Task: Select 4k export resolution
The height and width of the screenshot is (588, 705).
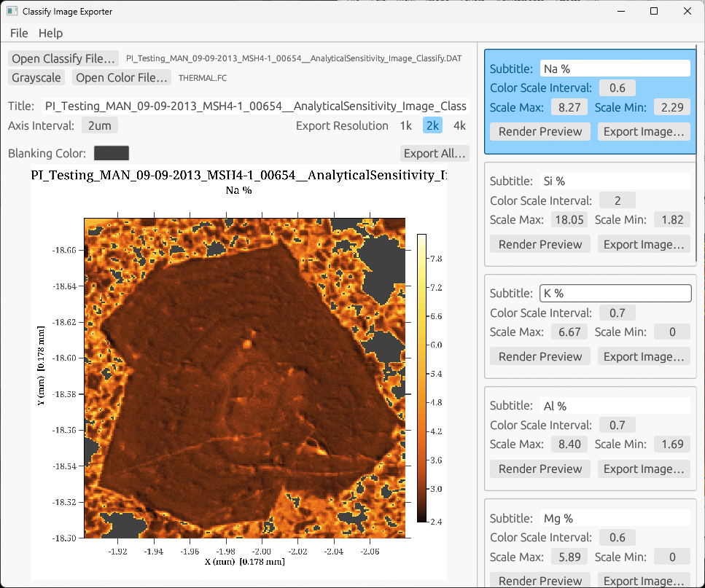Action: coord(459,125)
